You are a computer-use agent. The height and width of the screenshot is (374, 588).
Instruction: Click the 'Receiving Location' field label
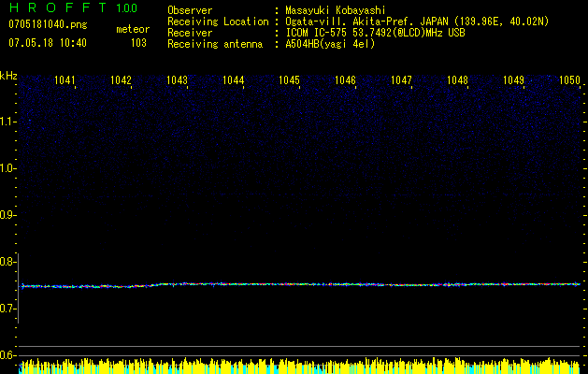(x=218, y=22)
